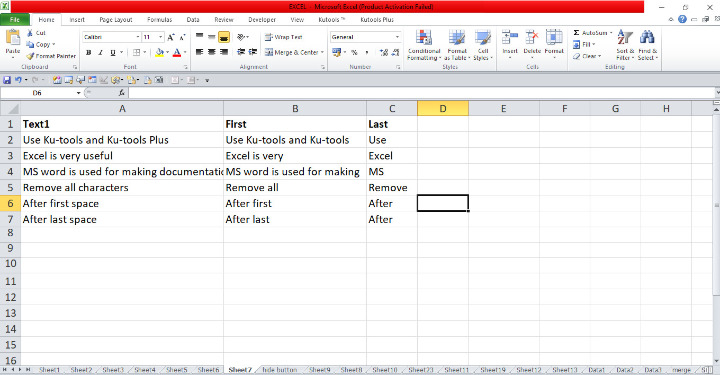Minimize the ribbon with the caret icon
The height and width of the screenshot is (375, 720).
671,19
